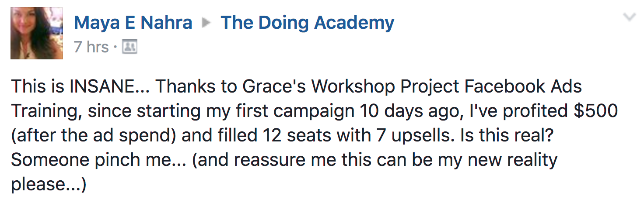Click the group members audience icon

coord(129,47)
